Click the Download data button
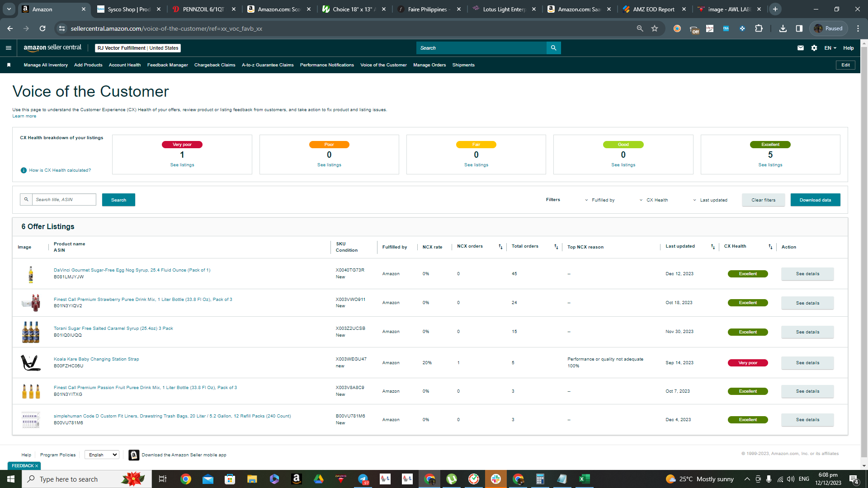 [x=815, y=200]
